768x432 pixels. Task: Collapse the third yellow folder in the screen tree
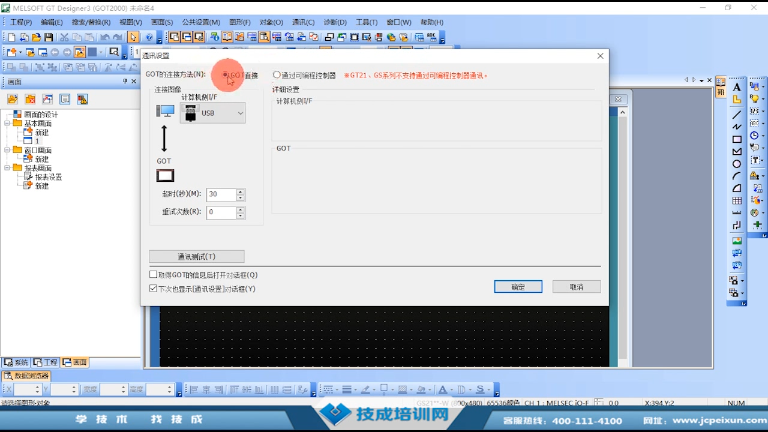click(7, 168)
